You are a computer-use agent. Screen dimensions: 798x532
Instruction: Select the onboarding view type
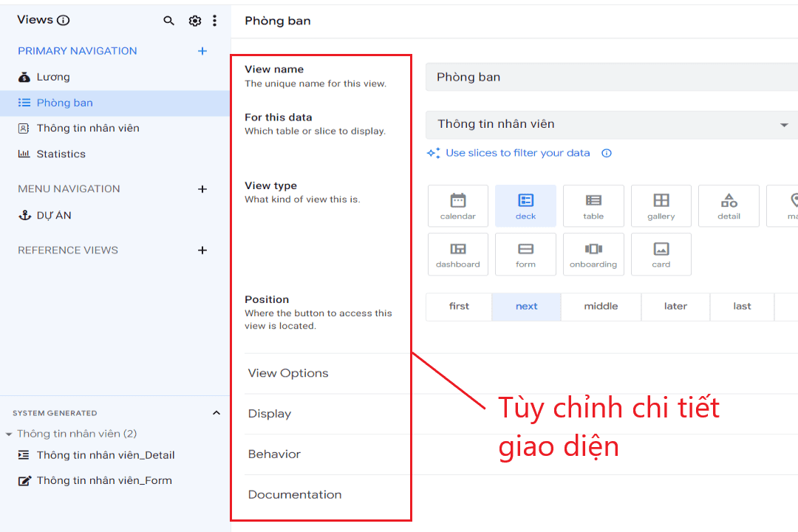click(593, 254)
